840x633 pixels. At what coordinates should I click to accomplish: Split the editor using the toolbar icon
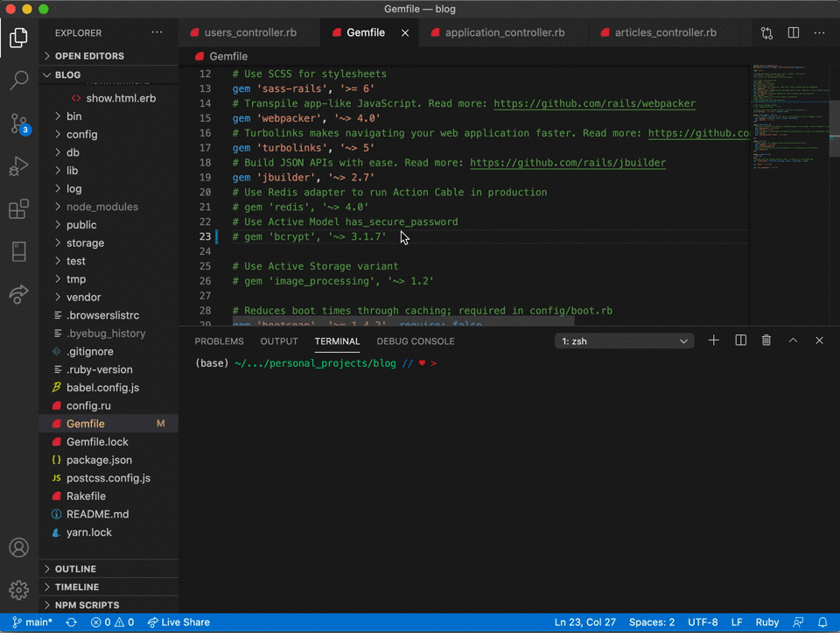click(x=792, y=32)
